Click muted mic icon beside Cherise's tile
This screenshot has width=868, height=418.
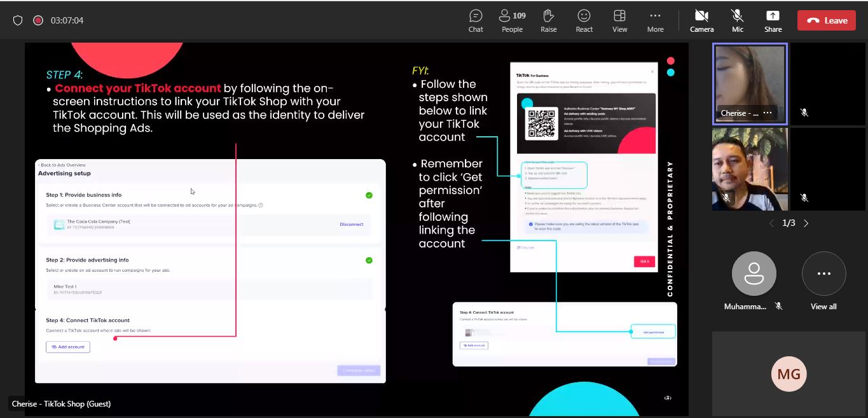tap(804, 113)
